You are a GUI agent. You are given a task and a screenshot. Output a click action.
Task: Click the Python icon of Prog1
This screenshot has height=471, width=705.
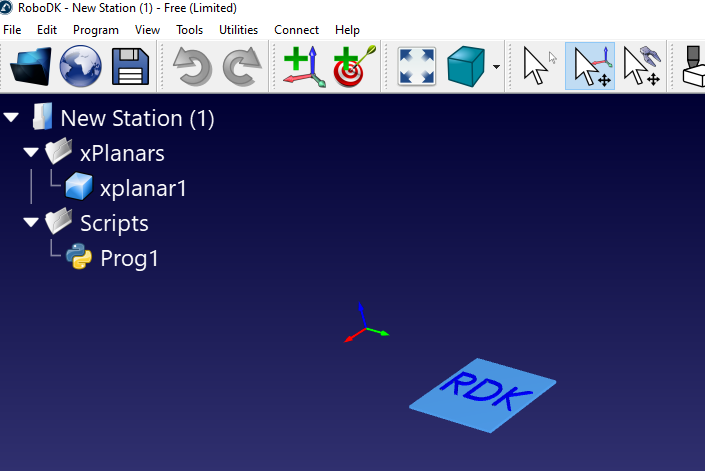click(79, 256)
